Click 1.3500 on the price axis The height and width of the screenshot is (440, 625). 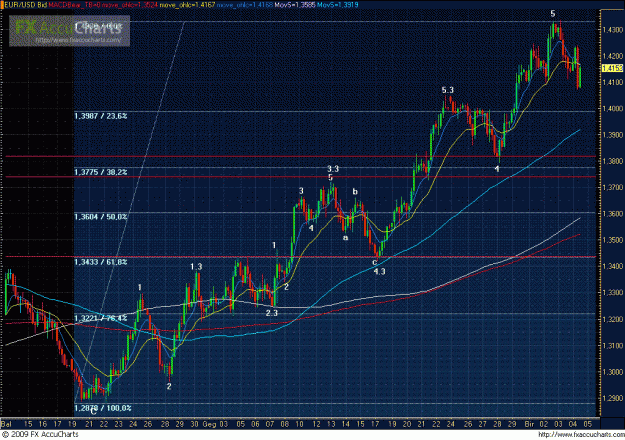click(x=612, y=240)
